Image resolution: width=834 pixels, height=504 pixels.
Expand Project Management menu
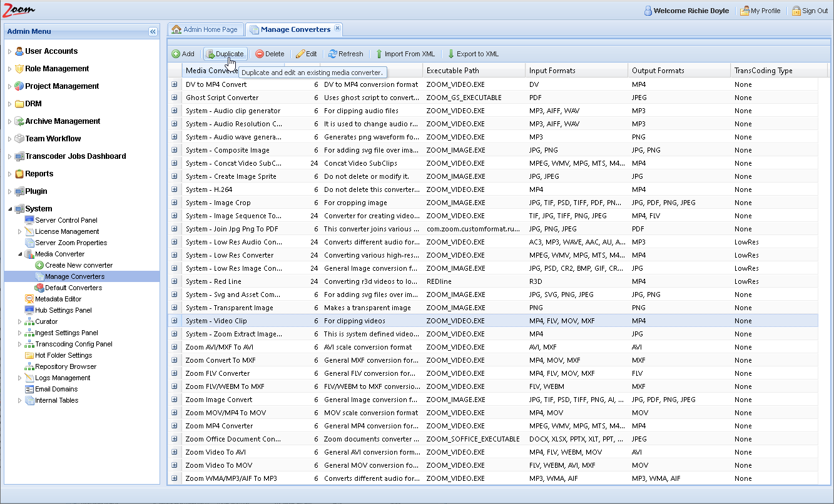tap(9, 86)
